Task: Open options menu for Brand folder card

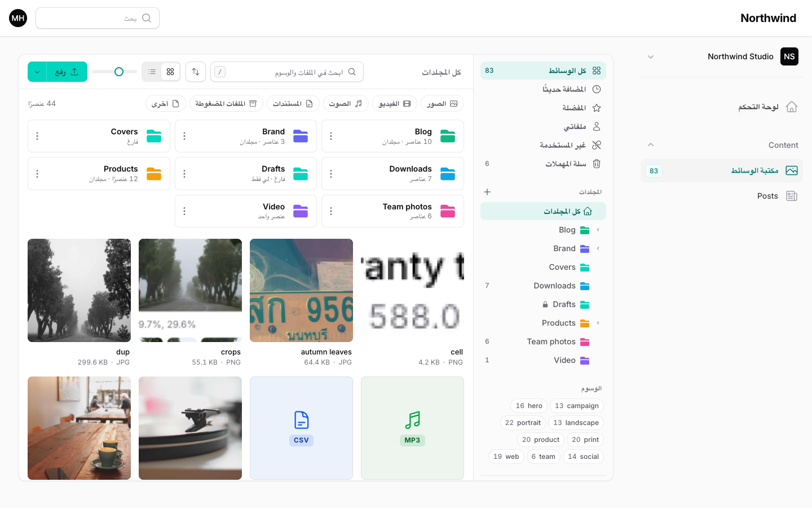Action: (184, 136)
